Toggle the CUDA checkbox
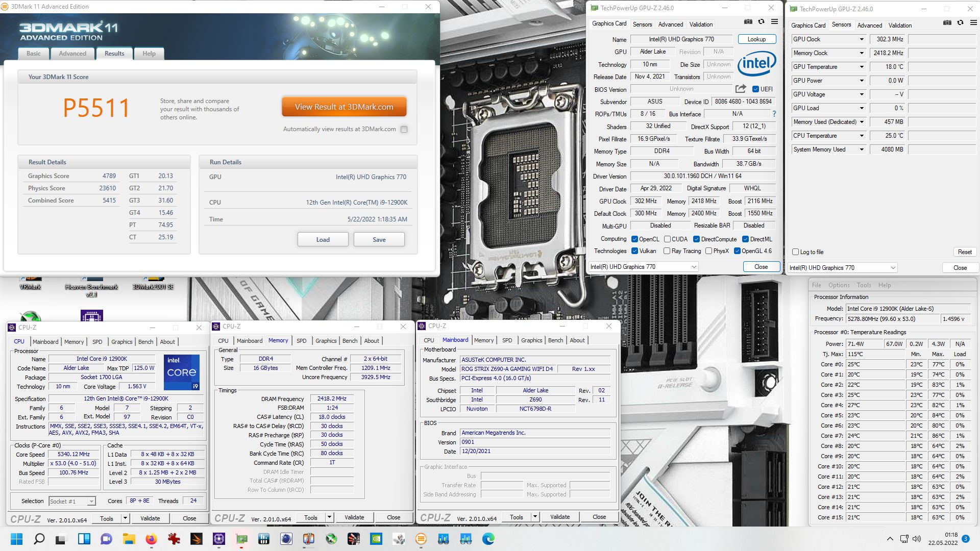 [667, 239]
